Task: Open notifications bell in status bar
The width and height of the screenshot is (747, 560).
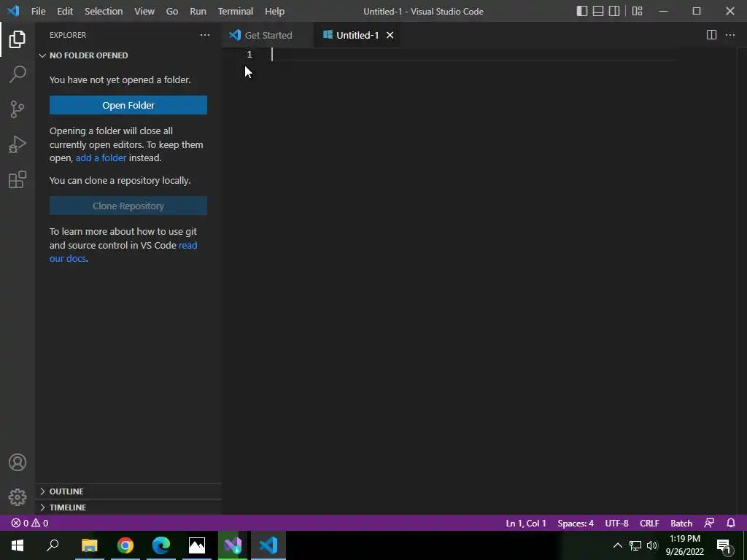Action: (731, 523)
